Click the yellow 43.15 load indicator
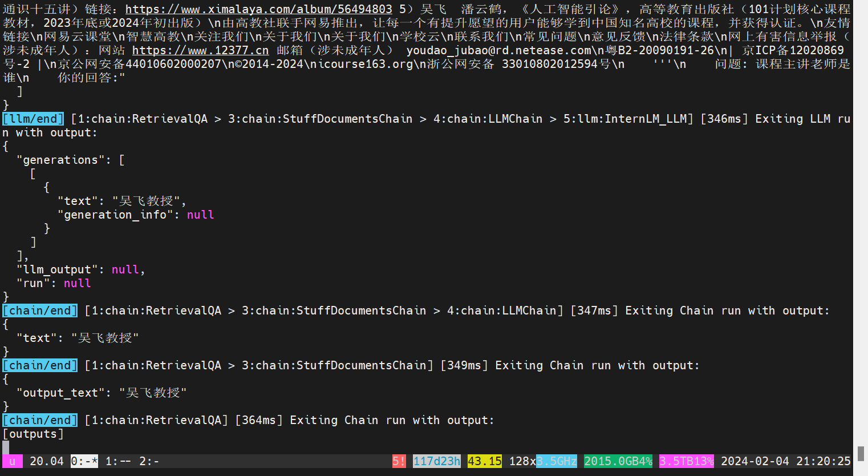The height and width of the screenshot is (476, 868). coord(485,461)
